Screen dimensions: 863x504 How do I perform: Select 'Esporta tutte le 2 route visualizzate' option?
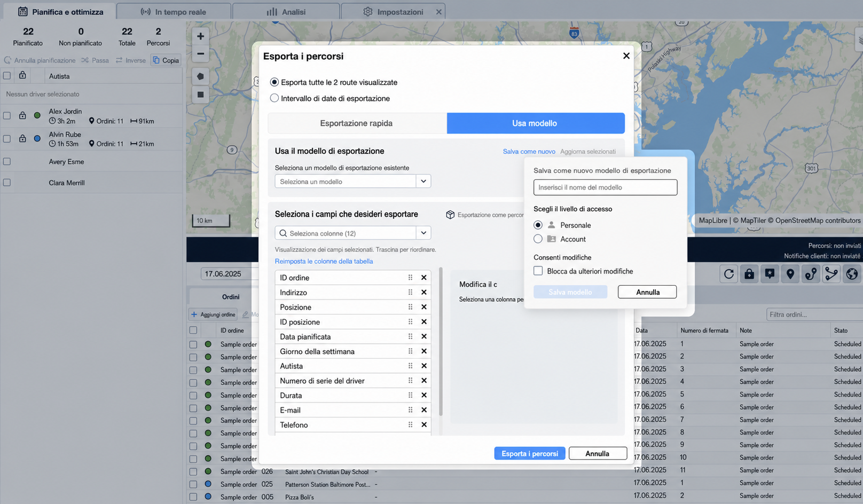click(x=274, y=82)
